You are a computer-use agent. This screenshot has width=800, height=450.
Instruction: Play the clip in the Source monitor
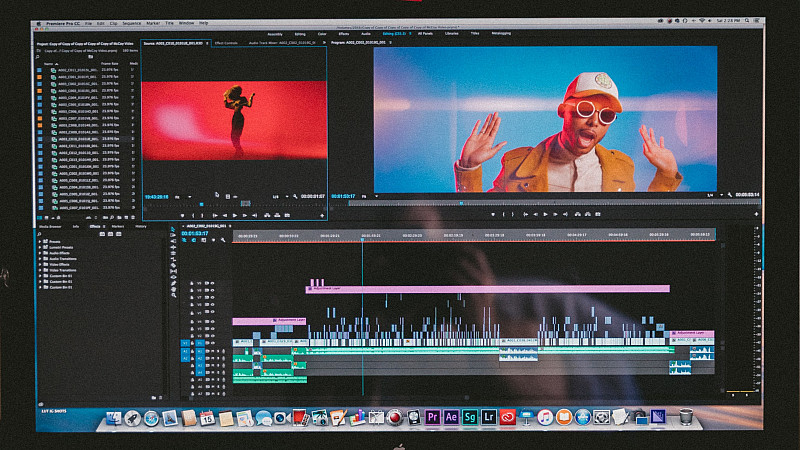235,215
